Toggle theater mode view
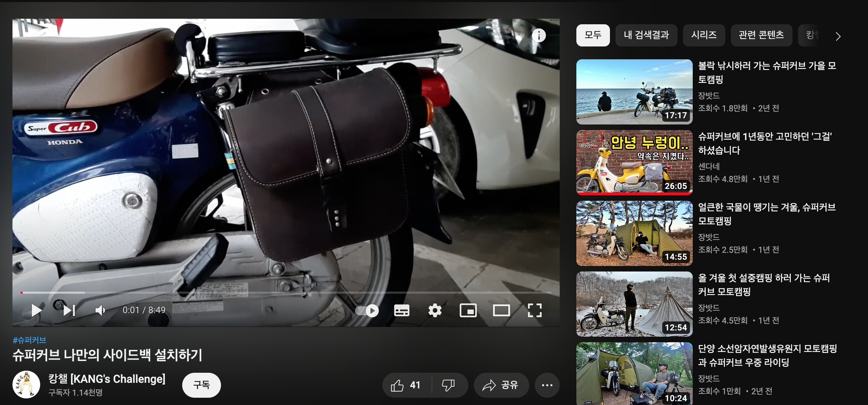This screenshot has height=405, width=868. tap(501, 310)
